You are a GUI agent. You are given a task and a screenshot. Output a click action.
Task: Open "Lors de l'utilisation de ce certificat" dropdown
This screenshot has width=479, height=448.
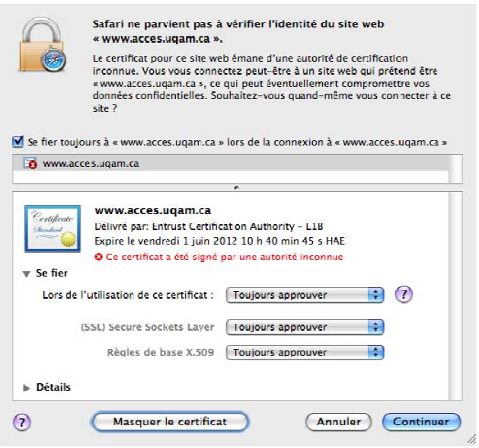pos(305,295)
